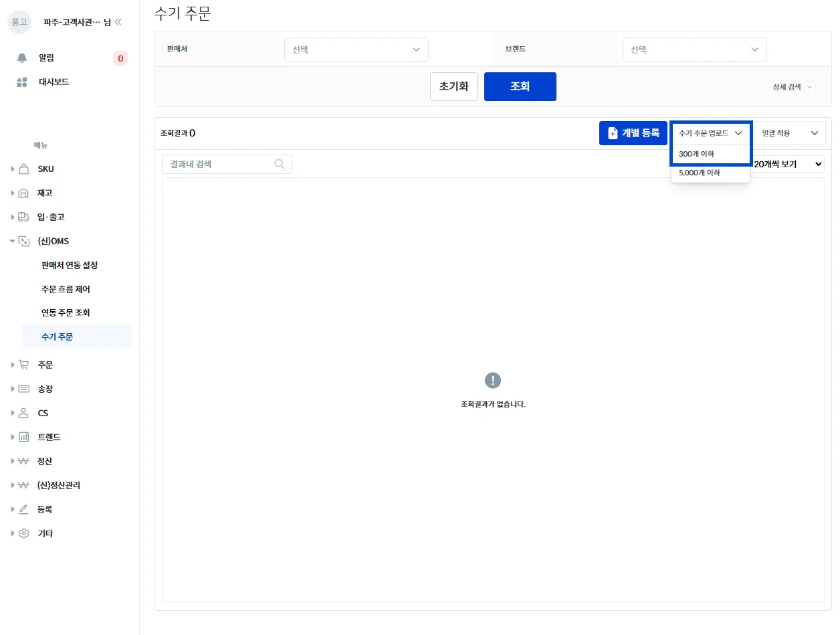Select the 5,000개 이하 upload option
Viewport: 840px width, 635px height.
(x=710, y=173)
